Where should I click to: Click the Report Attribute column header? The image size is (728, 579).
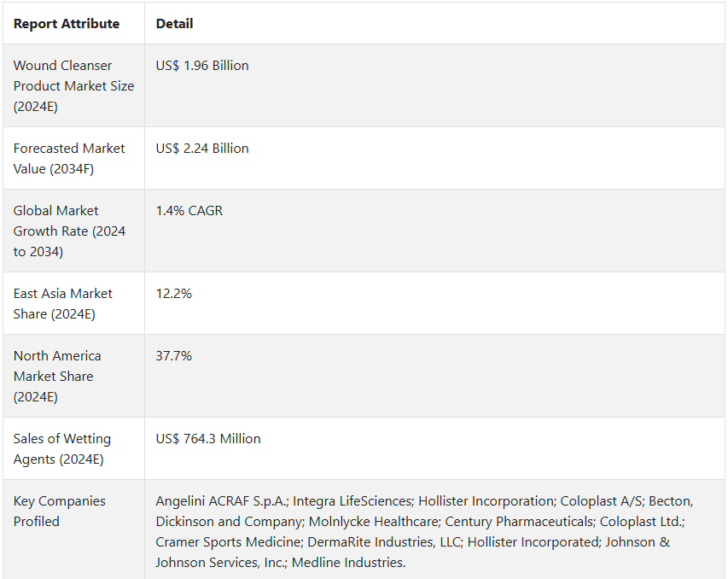coord(67,24)
